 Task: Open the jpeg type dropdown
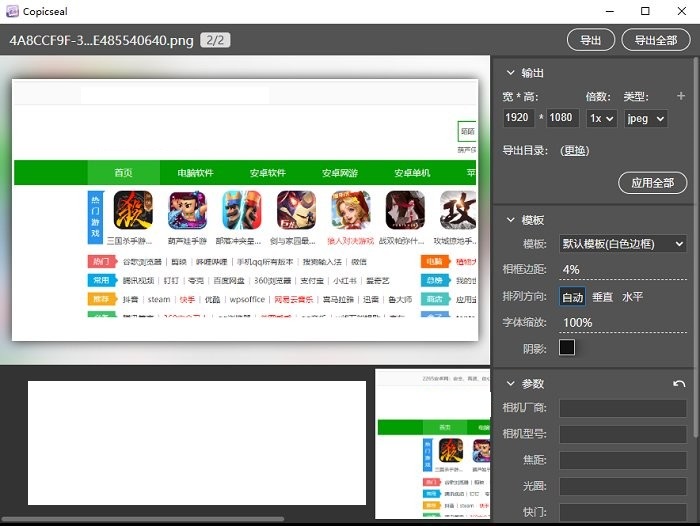(645, 118)
